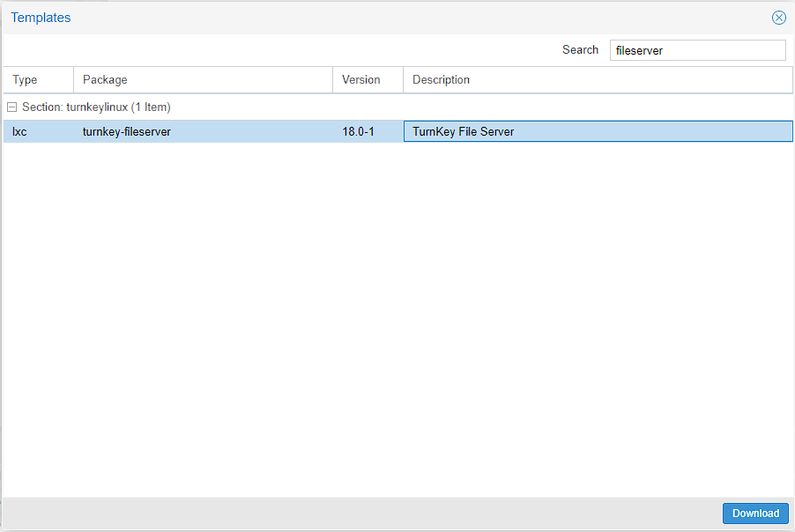795x532 pixels.
Task: Click the Section: turnkeylinux group header text
Action: tap(96, 107)
